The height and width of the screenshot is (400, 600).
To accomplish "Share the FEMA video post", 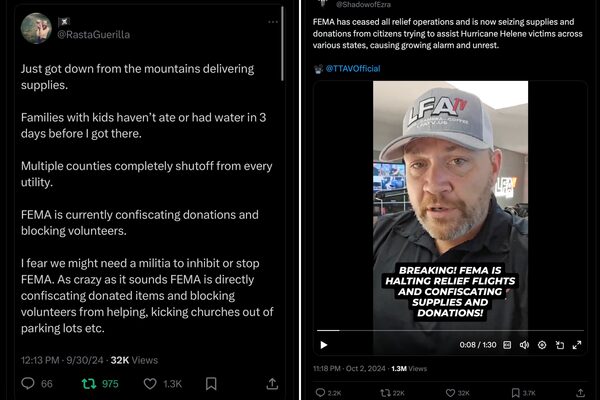I will pos(578,392).
